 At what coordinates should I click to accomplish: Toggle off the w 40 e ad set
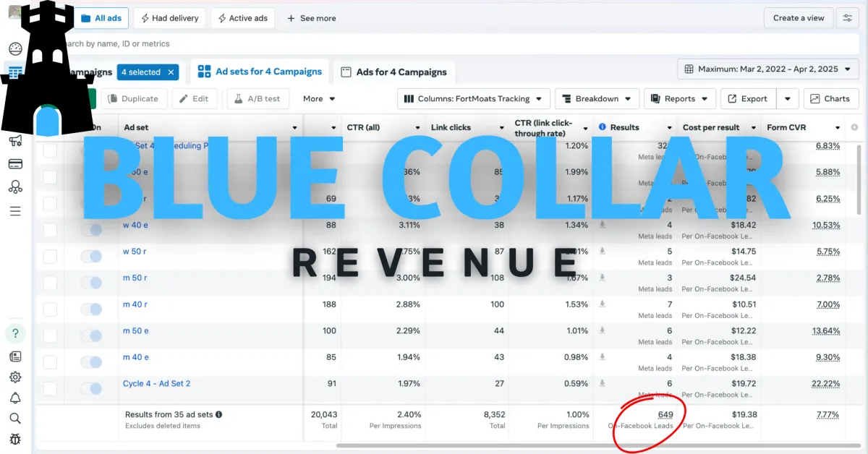click(x=91, y=230)
